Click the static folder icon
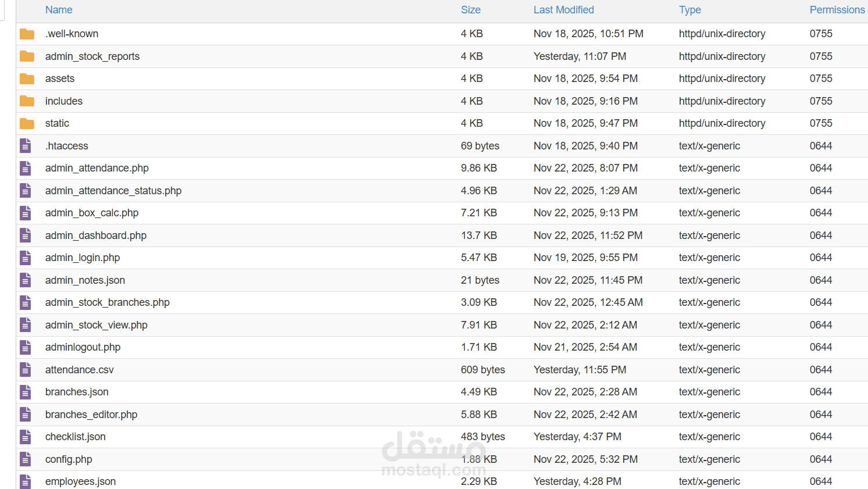868x489 pixels. coord(27,123)
